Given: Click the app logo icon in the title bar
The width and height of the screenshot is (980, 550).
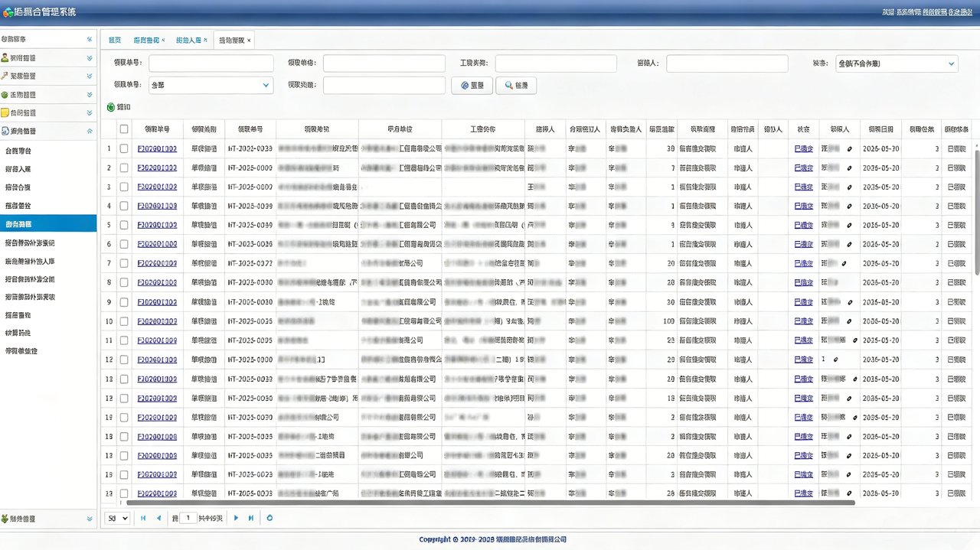Looking at the screenshot, I should point(8,12).
